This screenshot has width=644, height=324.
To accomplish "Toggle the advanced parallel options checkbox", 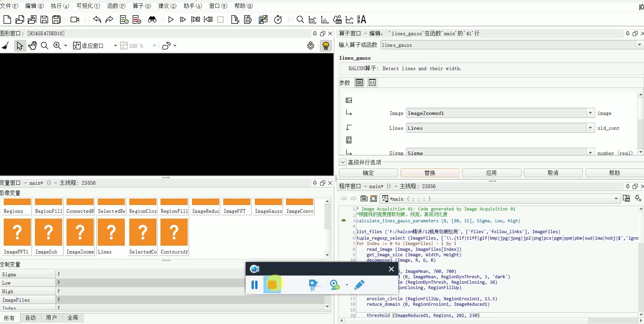I will [343, 162].
